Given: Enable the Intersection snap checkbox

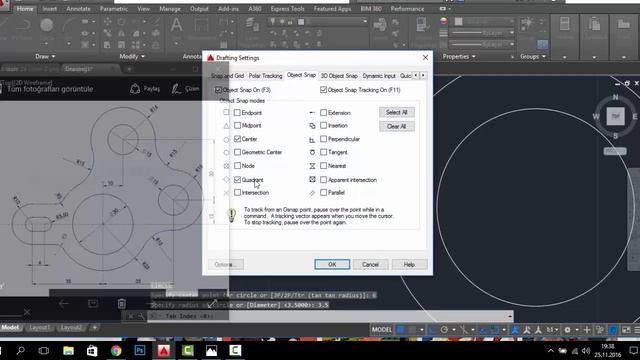Looking at the screenshot, I should (237, 193).
